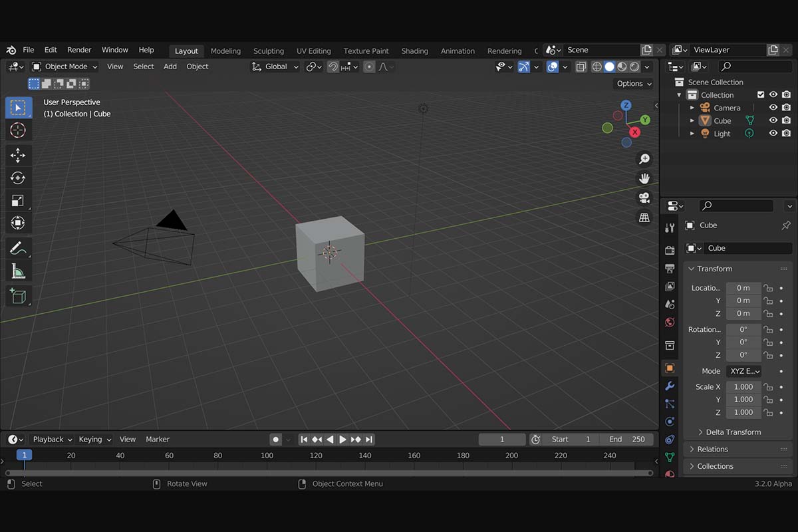The image size is (798, 532).
Task: Hide the Cube with its eye icon
Action: tap(773, 120)
